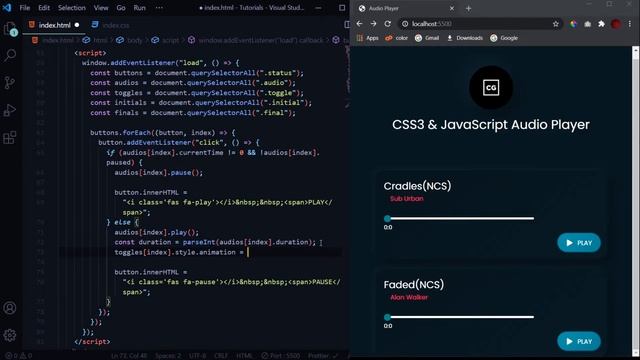This screenshot has width=640, height=360.
Task: Click the html breadcrumb segment
Action: pyautogui.click(x=96, y=40)
